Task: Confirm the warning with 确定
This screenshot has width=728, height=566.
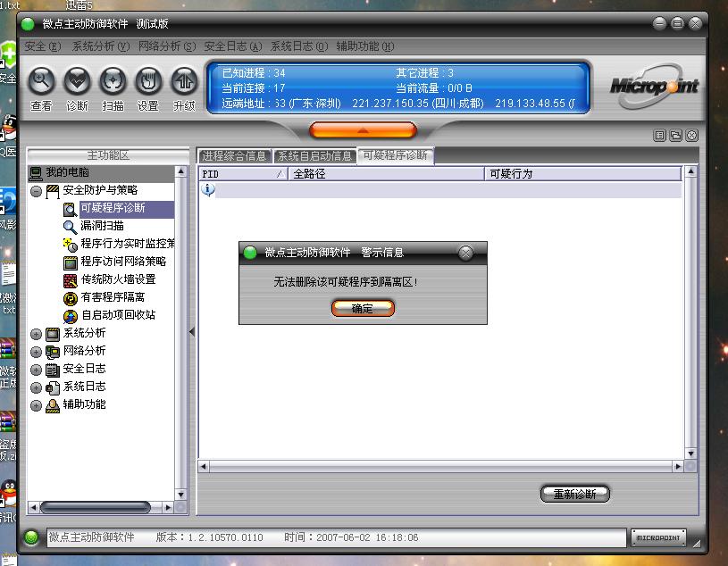Action: [x=363, y=309]
